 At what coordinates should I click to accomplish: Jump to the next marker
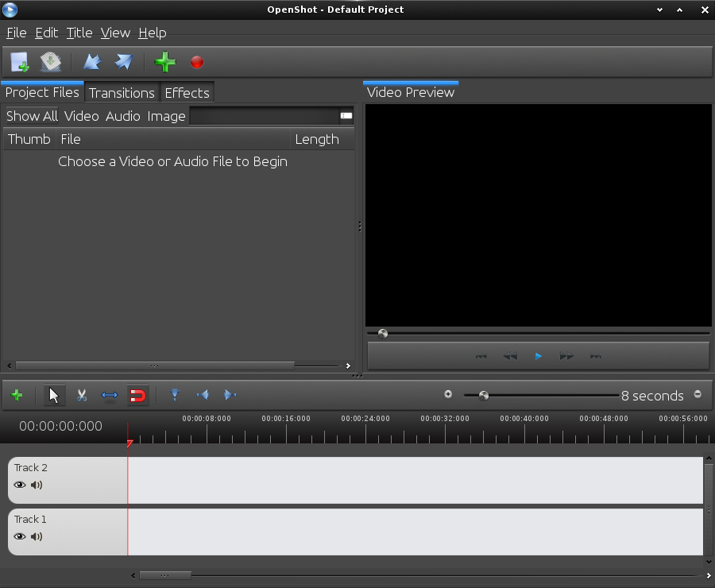click(x=230, y=395)
